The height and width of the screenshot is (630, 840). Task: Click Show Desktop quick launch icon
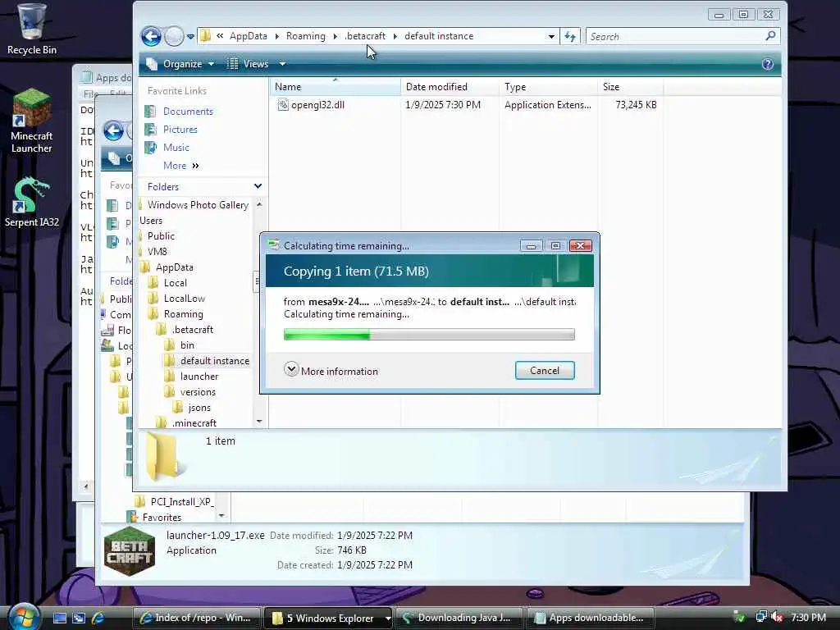(x=59, y=619)
